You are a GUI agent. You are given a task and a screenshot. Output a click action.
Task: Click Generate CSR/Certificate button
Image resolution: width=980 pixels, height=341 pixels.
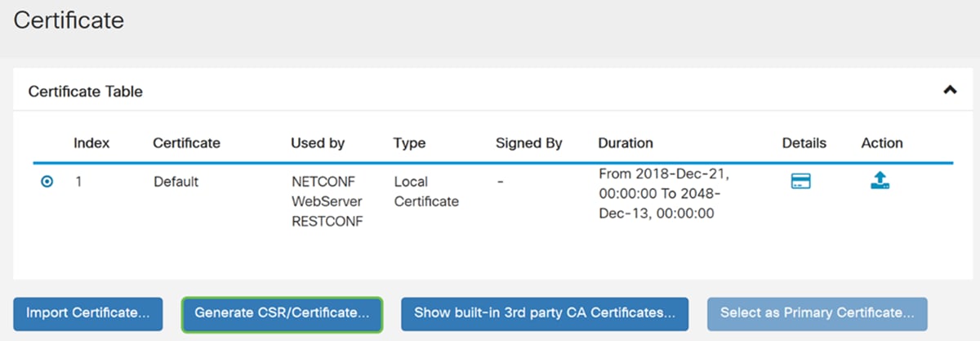pyautogui.click(x=282, y=313)
